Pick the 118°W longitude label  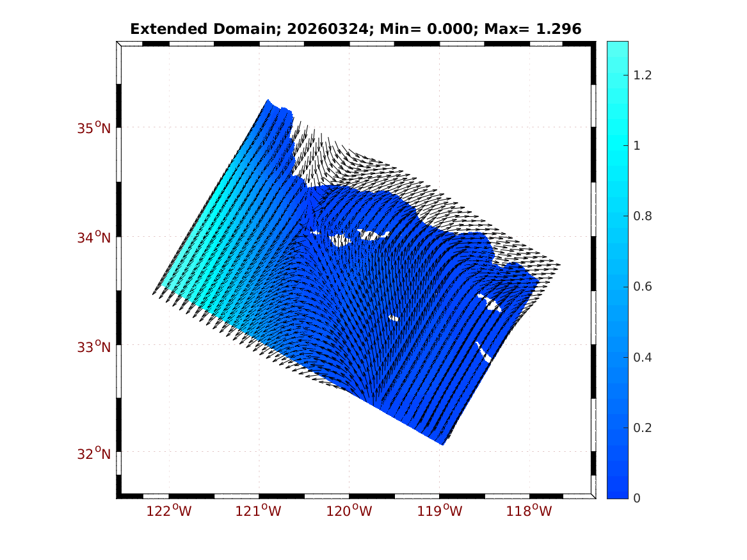tap(530, 511)
